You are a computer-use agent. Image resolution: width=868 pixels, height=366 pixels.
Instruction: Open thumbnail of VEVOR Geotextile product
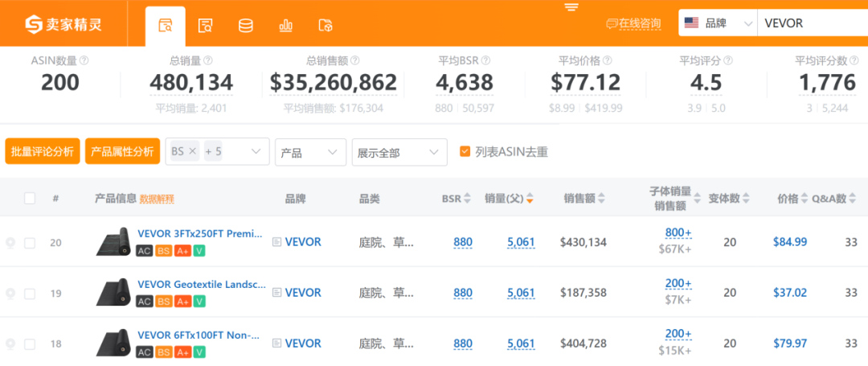coord(113,293)
